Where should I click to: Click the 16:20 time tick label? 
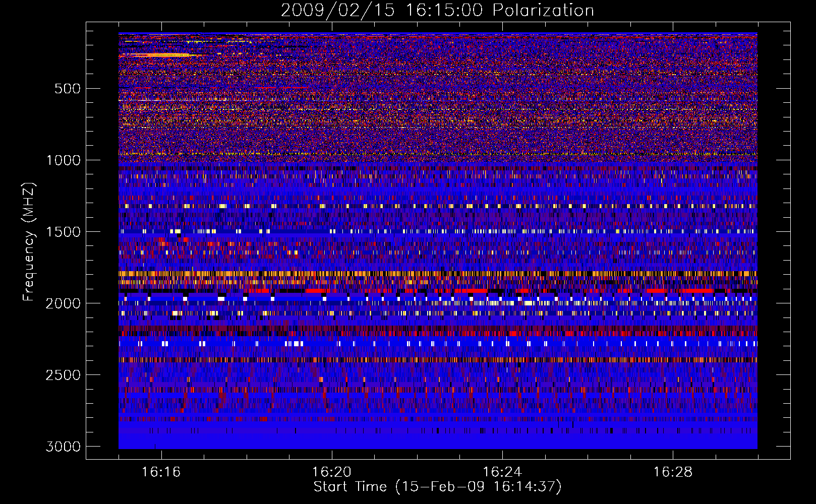[331, 472]
